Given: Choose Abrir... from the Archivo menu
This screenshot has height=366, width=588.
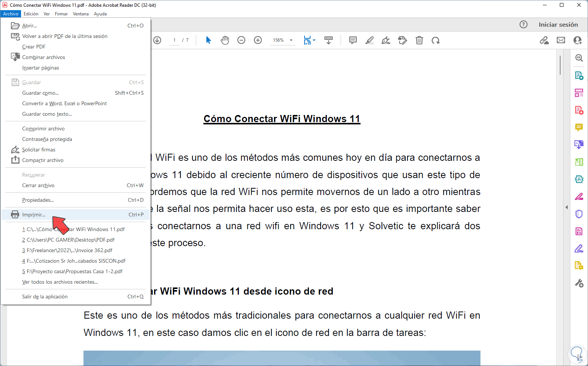Looking at the screenshot, I should pyautogui.click(x=76, y=26).
